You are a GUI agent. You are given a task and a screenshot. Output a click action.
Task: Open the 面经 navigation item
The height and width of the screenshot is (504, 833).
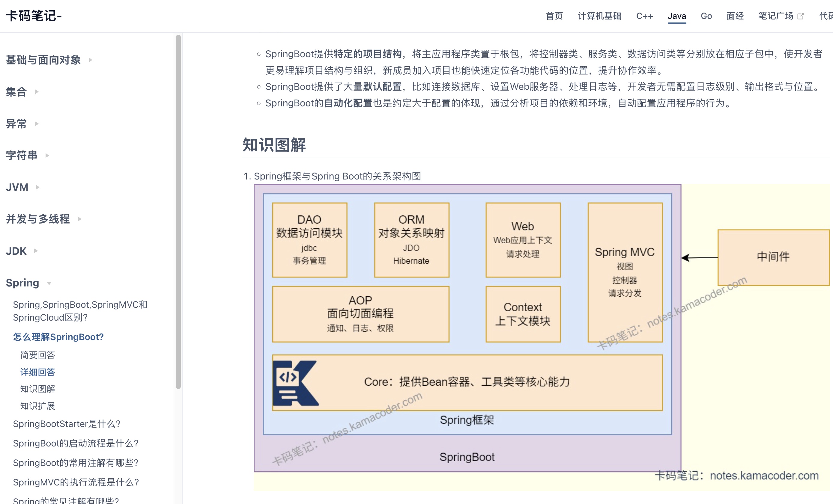735,16
